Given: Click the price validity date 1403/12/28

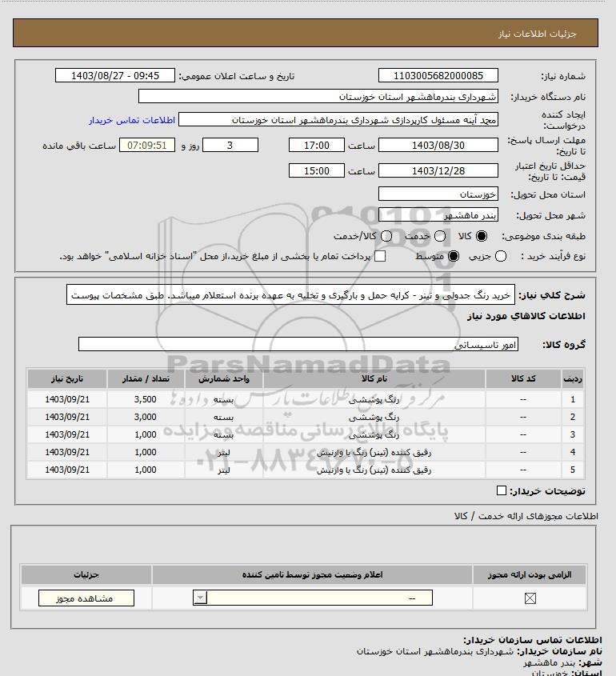Looking at the screenshot, I should click(x=438, y=170).
